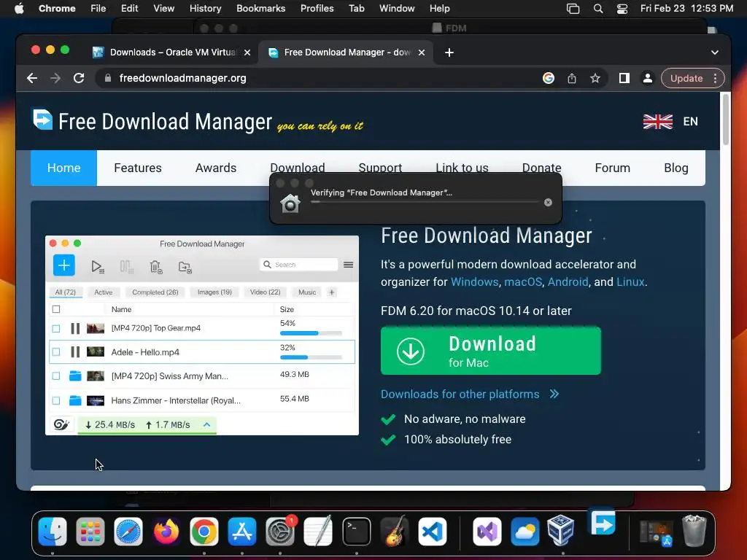The image size is (747, 560).
Task: Open the Trash from the dock
Action: [694, 530]
